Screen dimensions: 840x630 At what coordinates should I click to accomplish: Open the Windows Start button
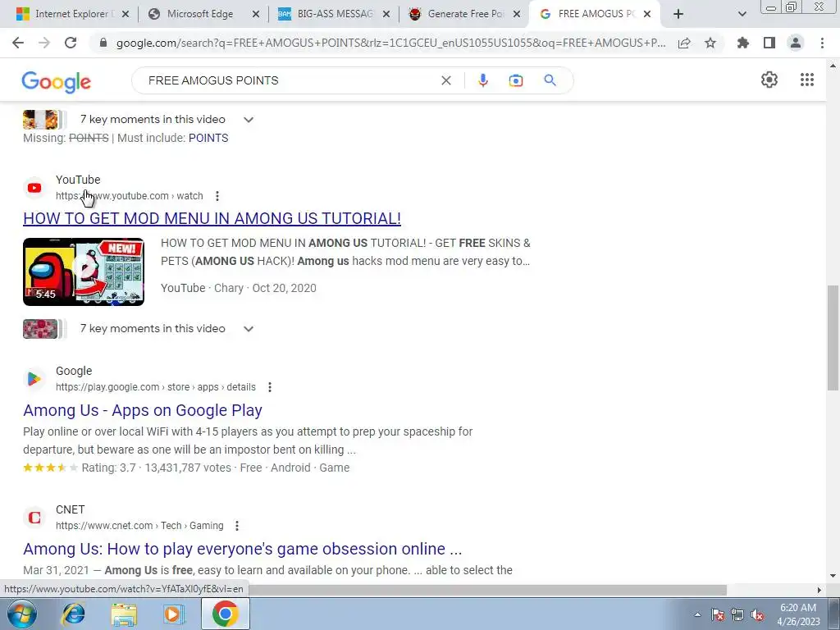point(22,614)
